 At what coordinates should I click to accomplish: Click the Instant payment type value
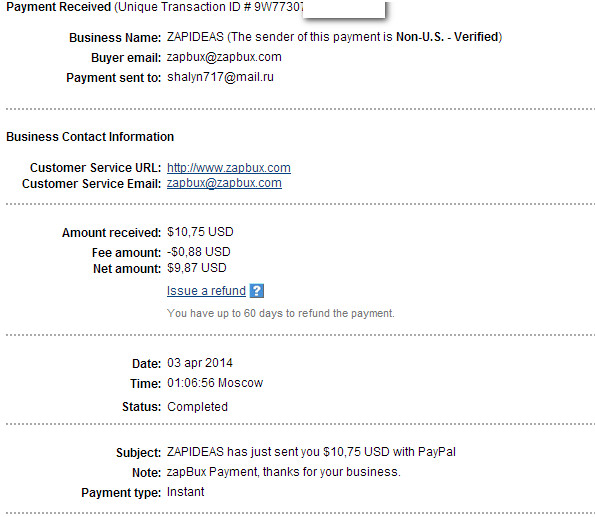186,492
